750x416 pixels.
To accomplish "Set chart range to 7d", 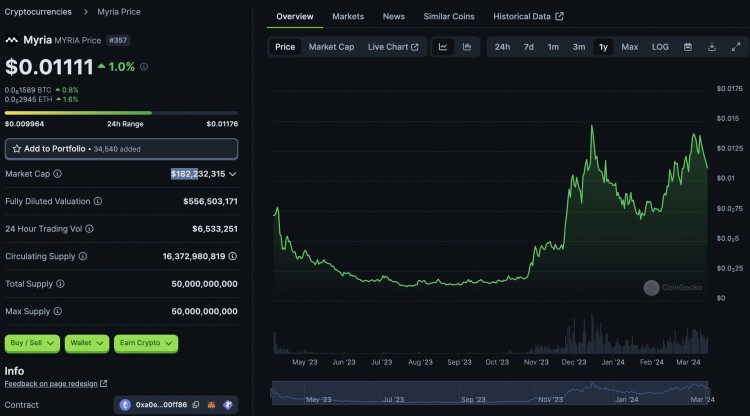I will pos(529,47).
